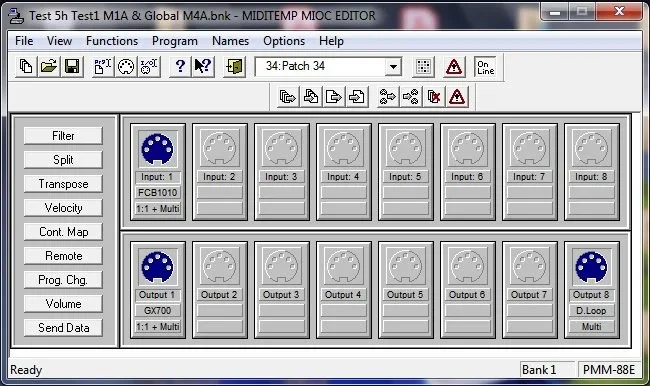Screen dimensions: 650x386
Task: Click lower toolbar red warning triangle
Action: 457,97
